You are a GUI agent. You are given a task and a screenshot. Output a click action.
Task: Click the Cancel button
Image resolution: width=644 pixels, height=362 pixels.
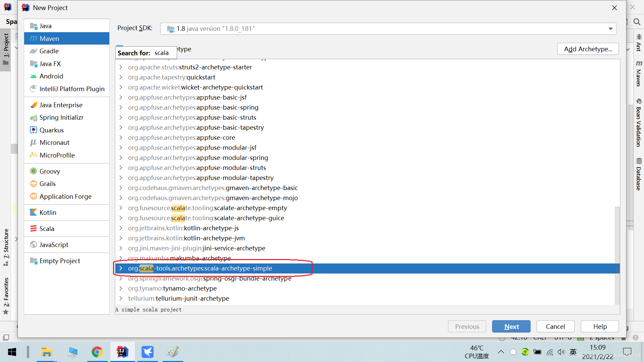pyautogui.click(x=555, y=326)
